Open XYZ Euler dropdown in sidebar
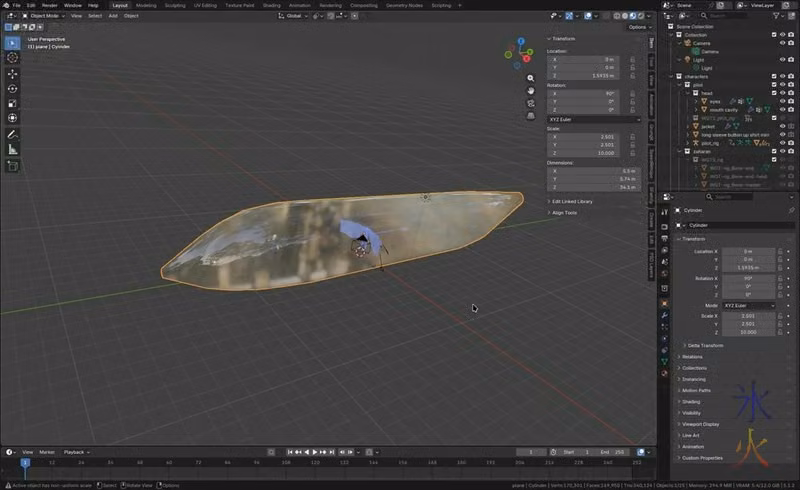Image resolution: width=800 pixels, height=490 pixels. (594, 119)
